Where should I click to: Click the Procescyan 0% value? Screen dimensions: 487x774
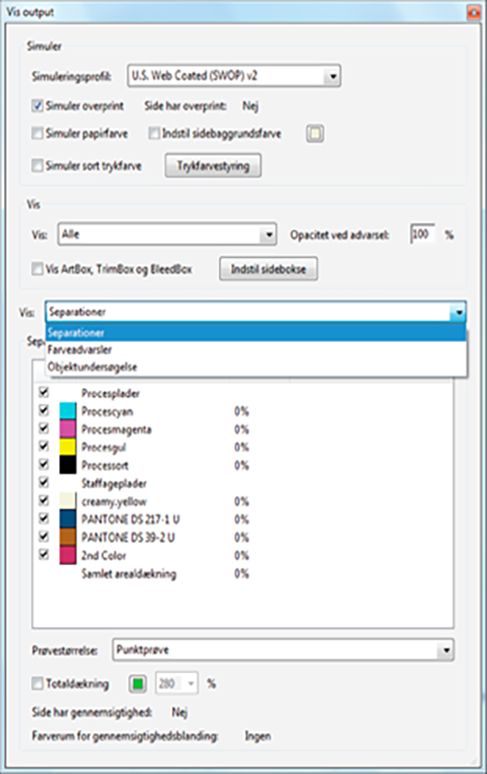(x=241, y=411)
